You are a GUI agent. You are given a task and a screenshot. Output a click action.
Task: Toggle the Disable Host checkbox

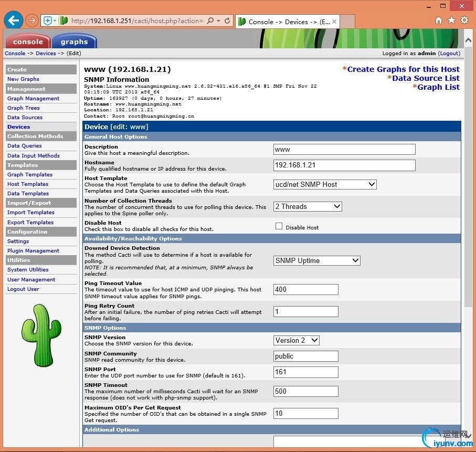279,226
